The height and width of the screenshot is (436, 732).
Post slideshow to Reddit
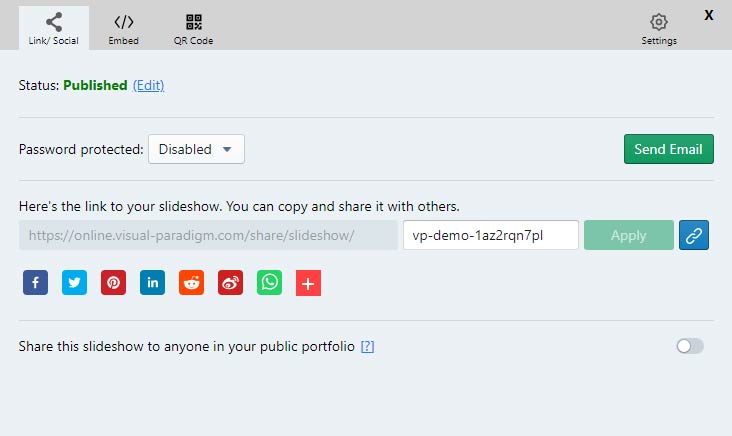coord(191,283)
